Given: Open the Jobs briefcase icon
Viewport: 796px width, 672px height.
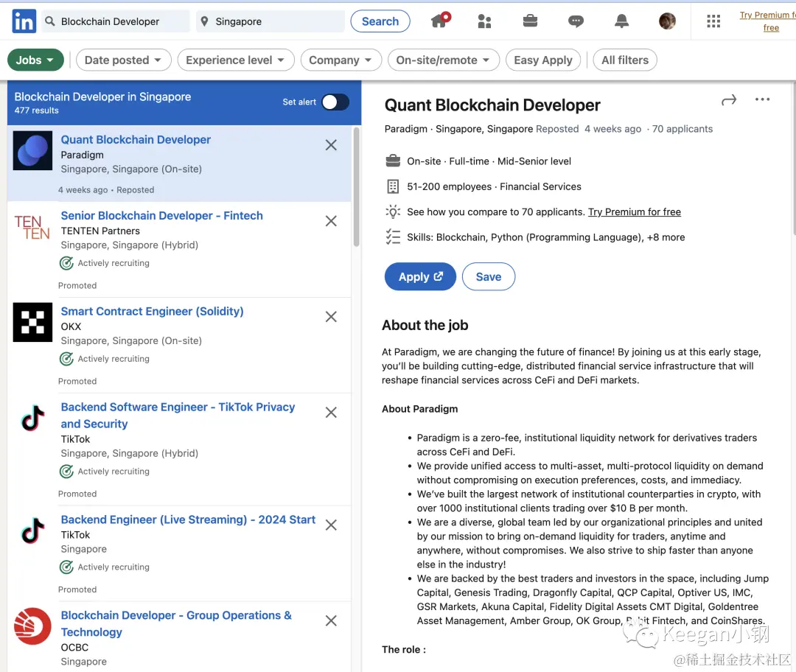Looking at the screenshot, I should [x=530, y=21].
